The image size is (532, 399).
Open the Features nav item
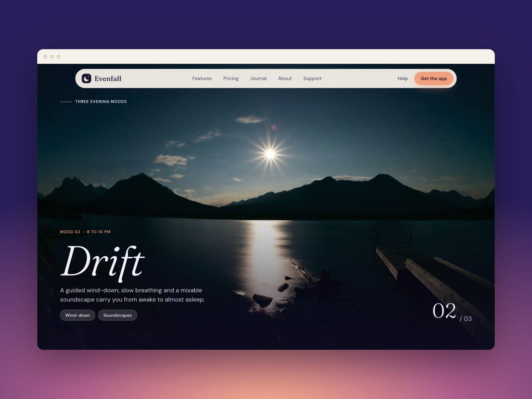[x=202, y=78]
